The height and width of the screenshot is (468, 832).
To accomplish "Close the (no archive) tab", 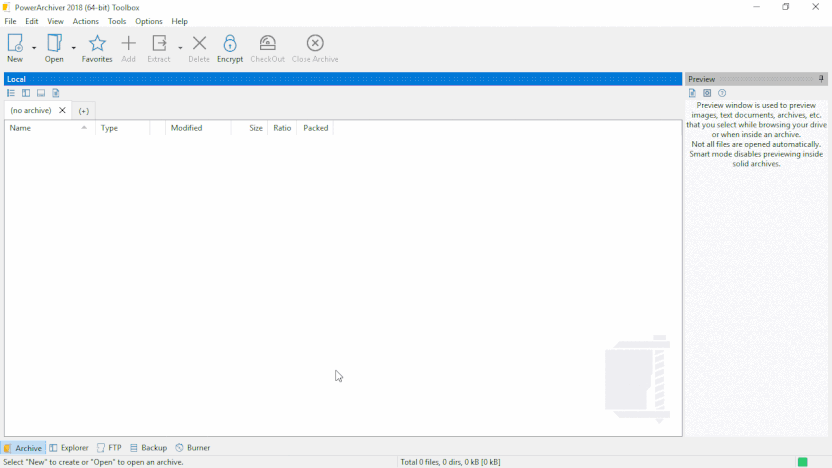I will (62, 110).
